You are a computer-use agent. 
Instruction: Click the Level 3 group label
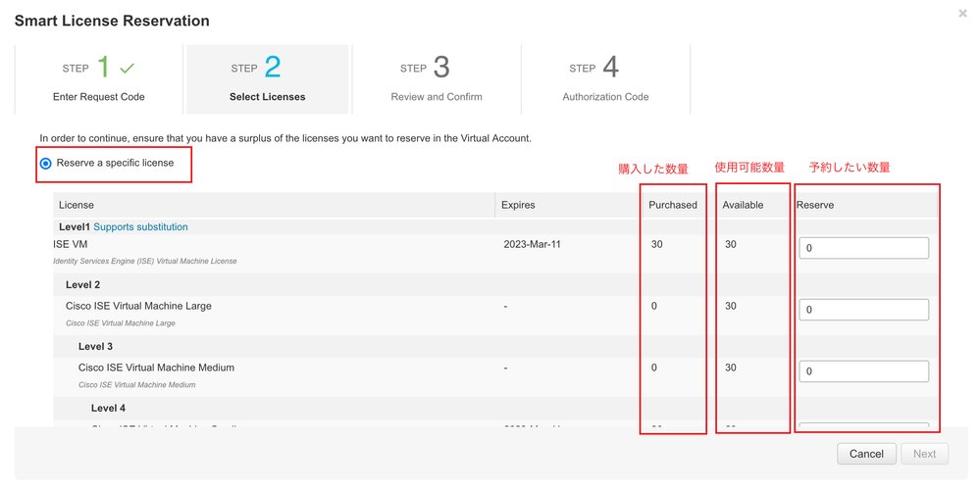tap(95, 347)
